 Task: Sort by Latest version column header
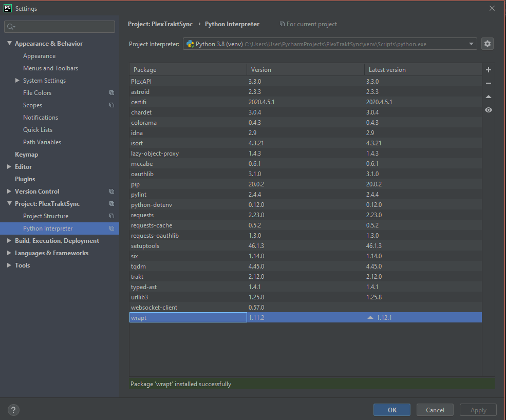423,70
